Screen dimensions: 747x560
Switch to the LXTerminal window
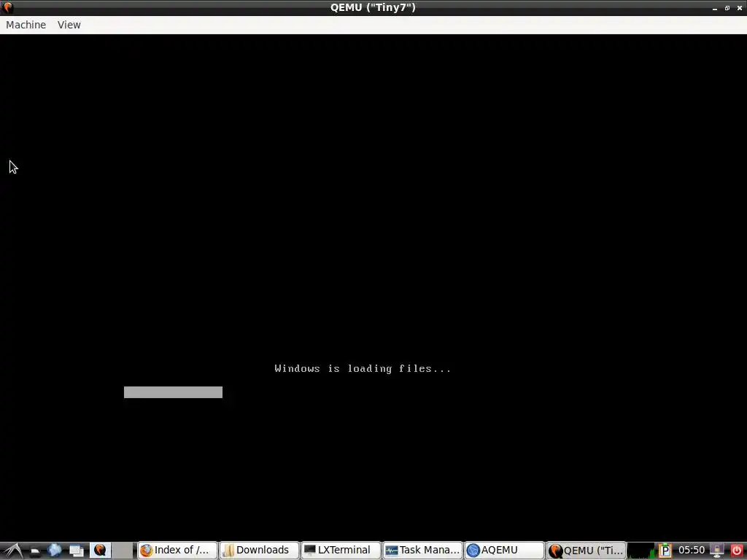(341, 550)
